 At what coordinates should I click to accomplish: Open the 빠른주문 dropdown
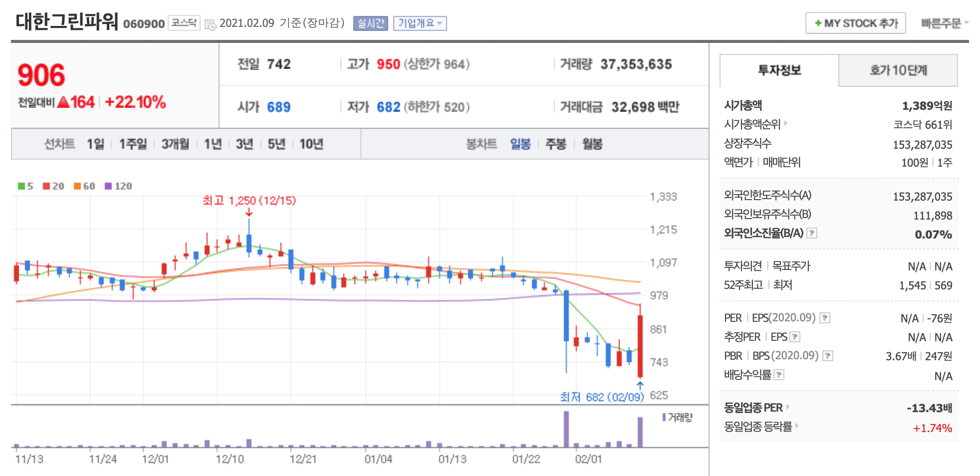(x=945, y=23)
